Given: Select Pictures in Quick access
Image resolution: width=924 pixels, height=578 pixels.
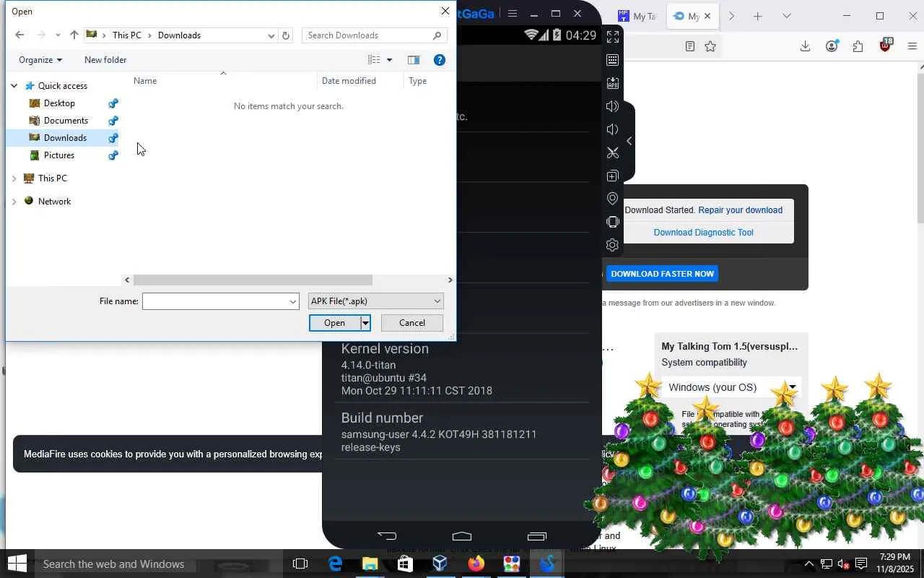Looking at the screenshot, I should (59, 155).
